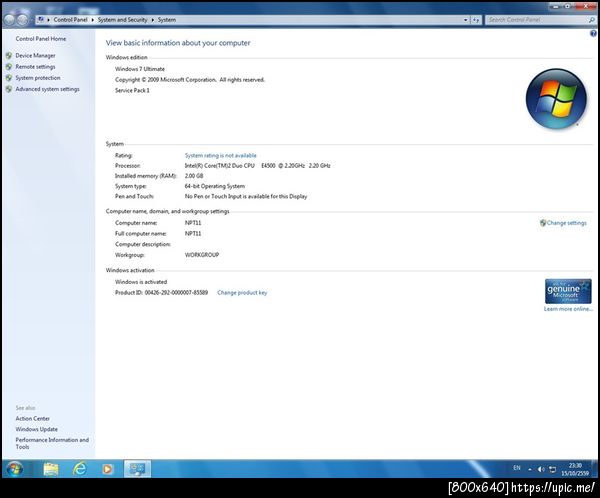The width and height of the screenshot is (600, 498).
Task: Click System breadcrumb item
Action: click(x=167, y=20)
